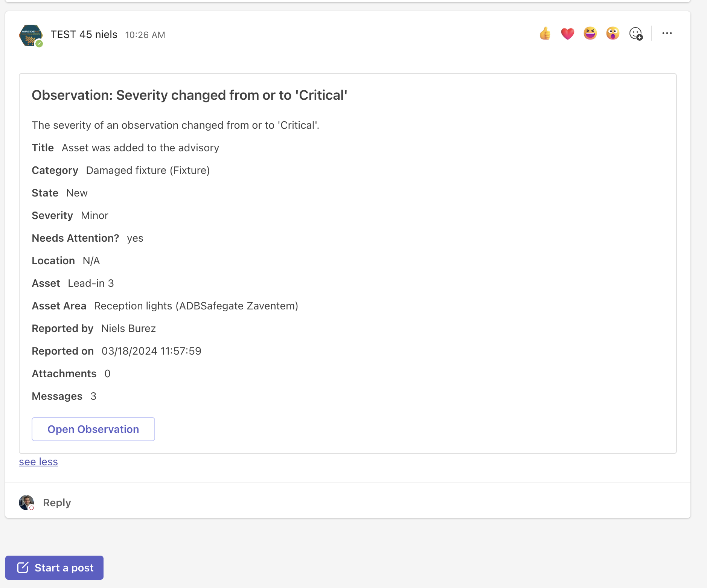Click the sender name TEST 45 niels
707x588 pixels.
[84, 35]
